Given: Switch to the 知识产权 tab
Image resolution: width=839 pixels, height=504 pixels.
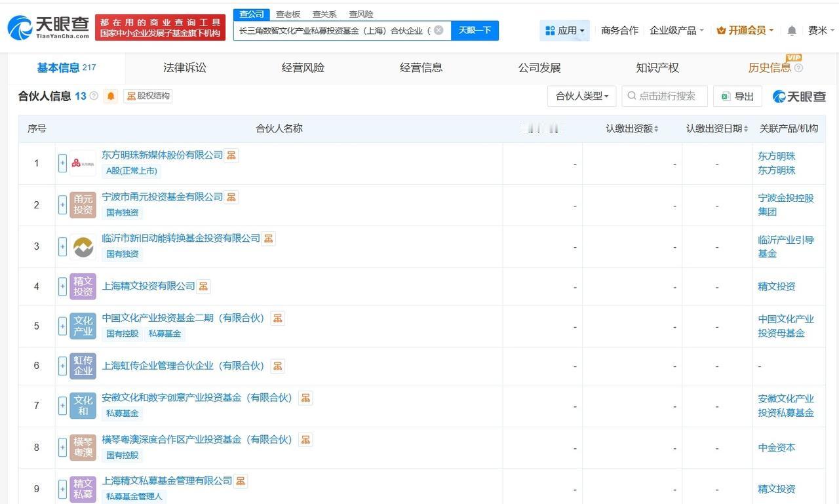Looking at the screenshot, I should pyautogui.click(x=657, y=68).
